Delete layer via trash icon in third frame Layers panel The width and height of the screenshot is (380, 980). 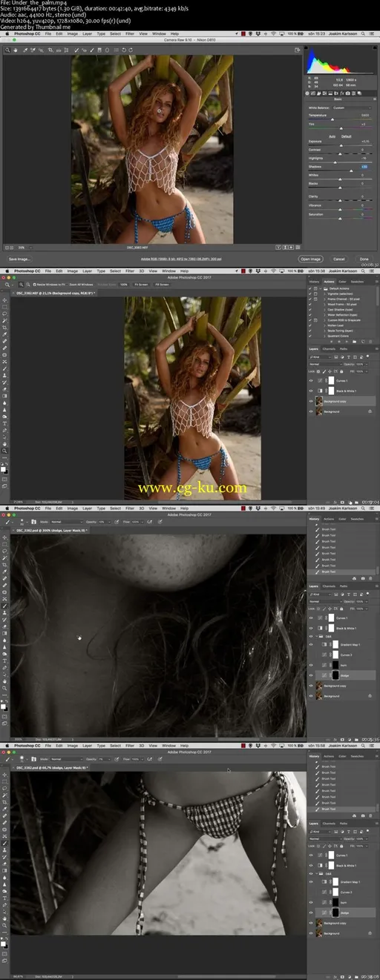pos(371,739)
